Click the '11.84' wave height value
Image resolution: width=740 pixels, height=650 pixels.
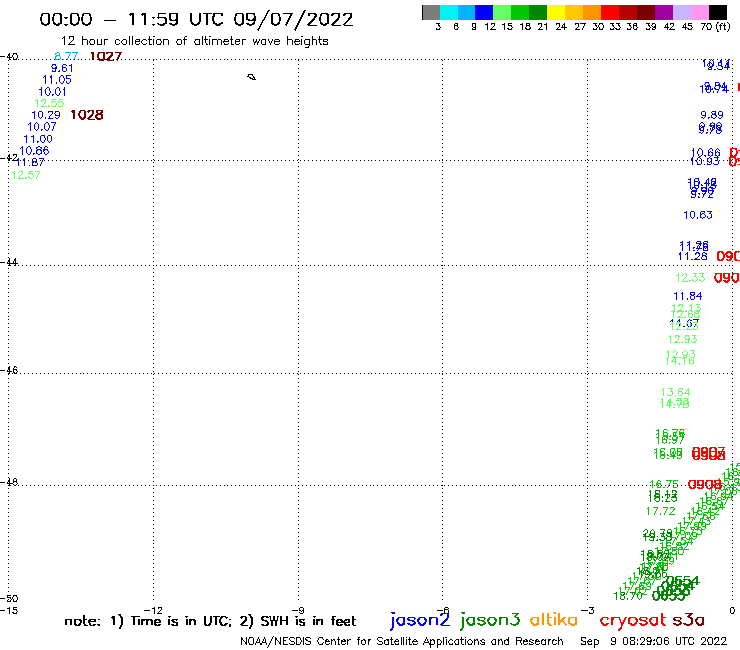coord(688,296)
